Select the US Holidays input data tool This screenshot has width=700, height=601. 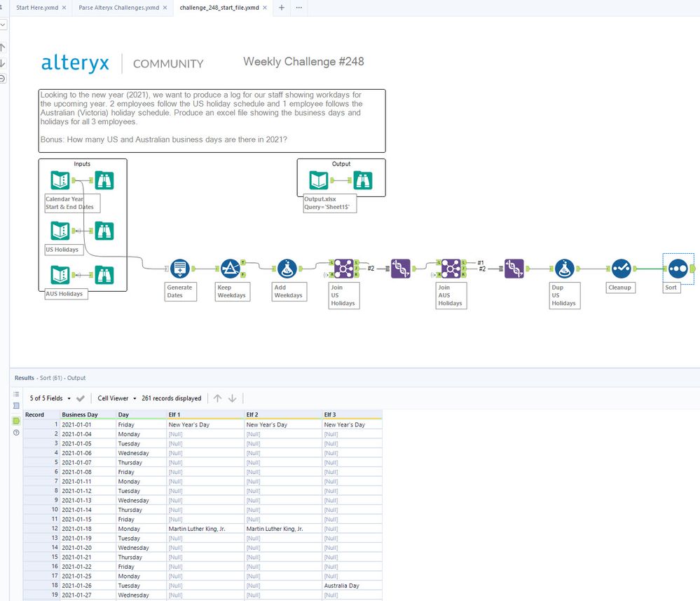pyautogui.click(x=60, y=231)
